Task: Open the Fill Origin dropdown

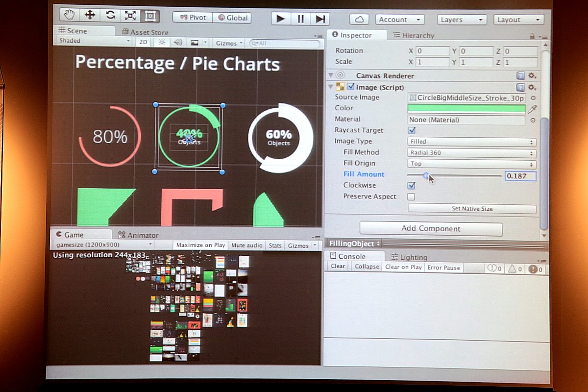Action: point(471,164)
